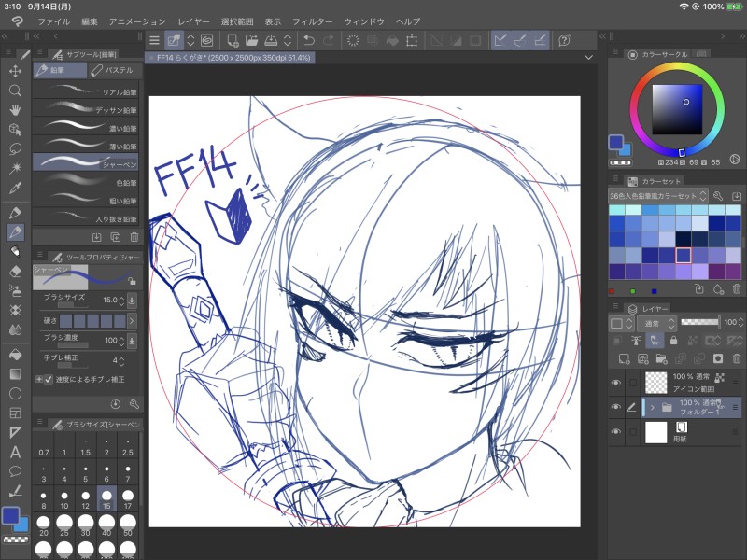Choose the 濃い鉛筆 sub tool

point(86,127)
